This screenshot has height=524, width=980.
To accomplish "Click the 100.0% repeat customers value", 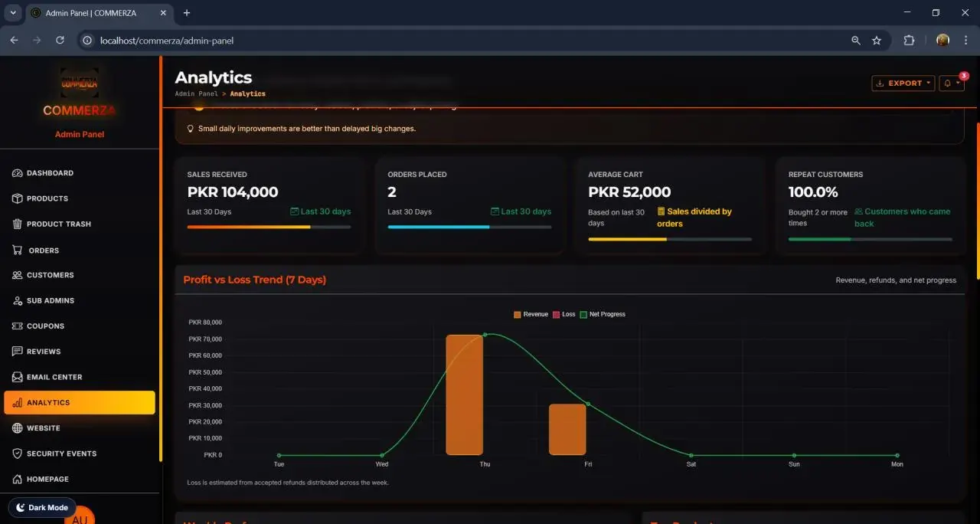I will pos(813,192).
